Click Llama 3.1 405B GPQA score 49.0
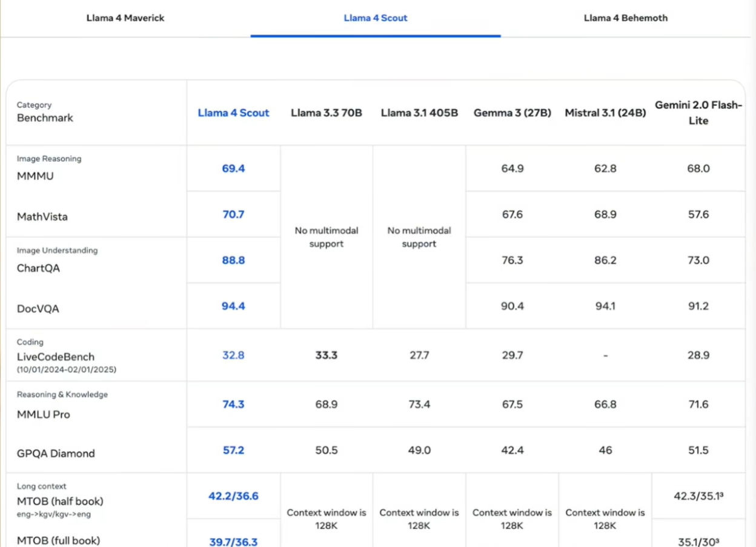 pos(419,451)
